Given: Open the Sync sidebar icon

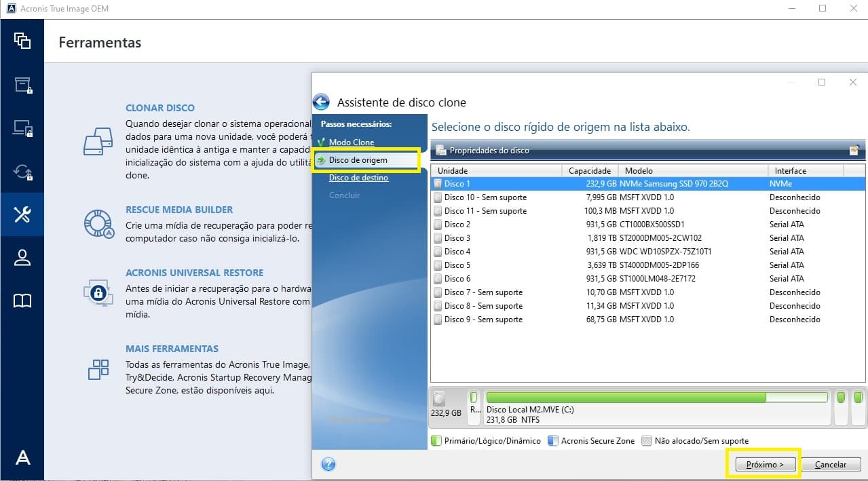Looking at the screenshot, I should click(x=22, y=172).
